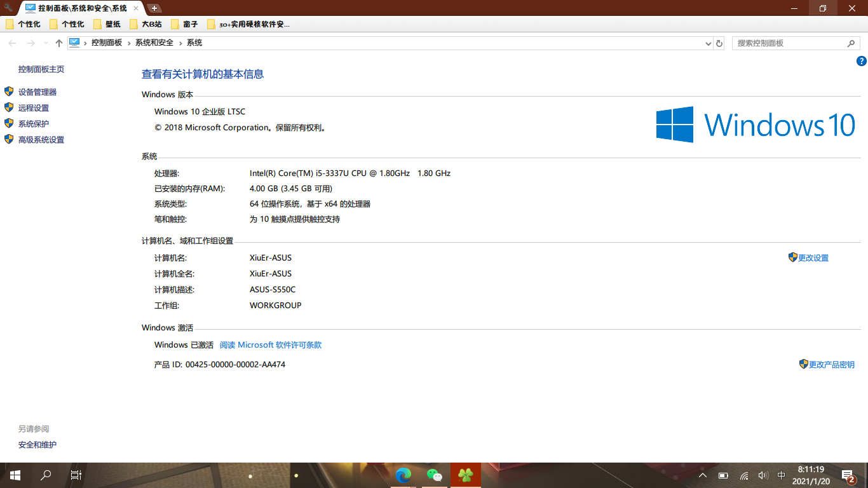Click the 更改产品密钥 link

832,365
